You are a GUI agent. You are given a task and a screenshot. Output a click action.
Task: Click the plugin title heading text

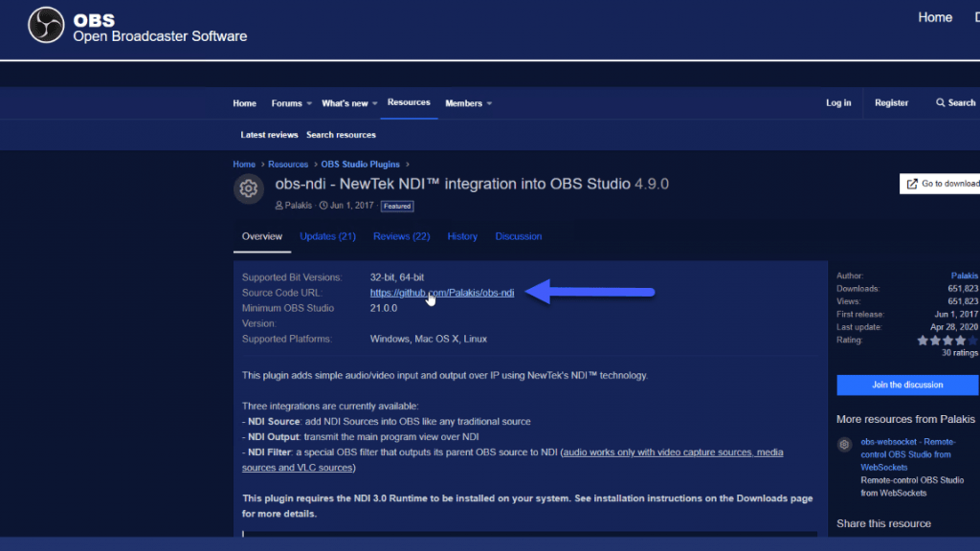(472, 184)
